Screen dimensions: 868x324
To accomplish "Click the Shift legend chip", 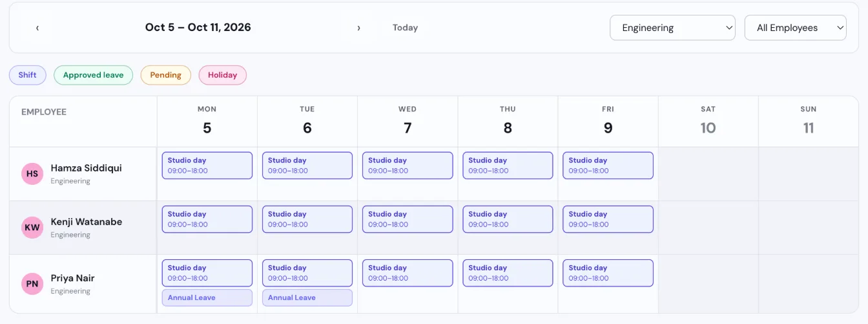I will click(28, 75).
